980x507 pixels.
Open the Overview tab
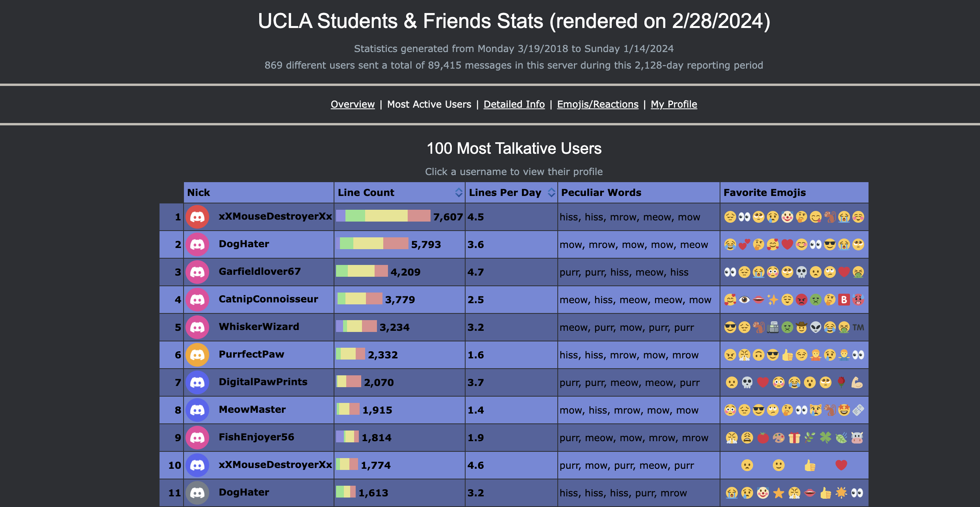(x=353, y=104)
